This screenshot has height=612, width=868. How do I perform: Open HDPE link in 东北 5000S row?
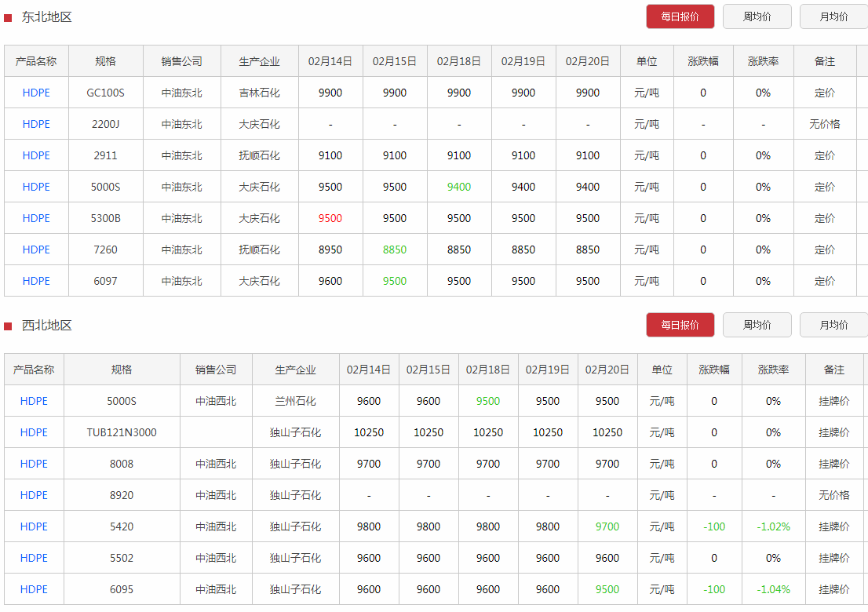[36, 187]
